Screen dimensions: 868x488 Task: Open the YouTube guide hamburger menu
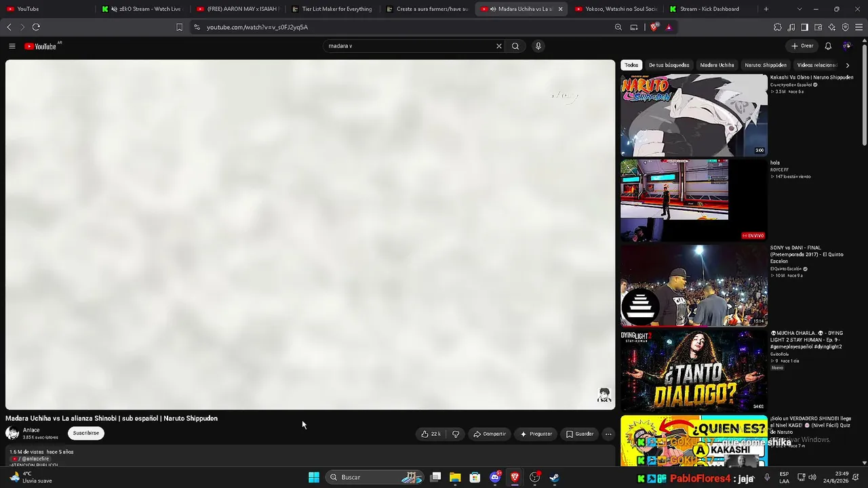tap(12, 46)
